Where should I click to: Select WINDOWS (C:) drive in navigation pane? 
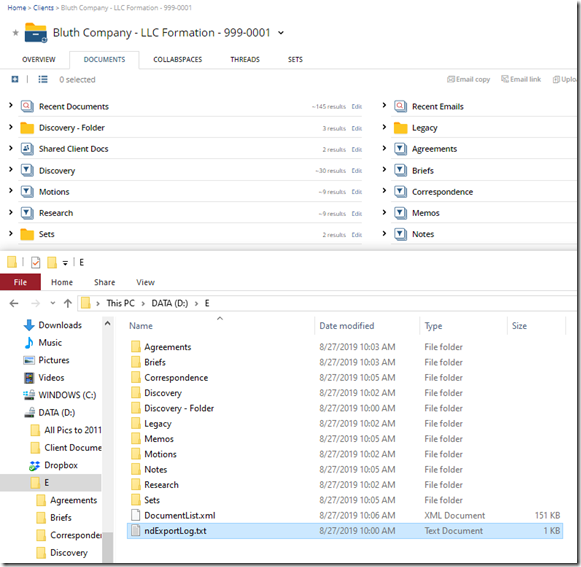pyautogui.click(x=67, y=395)
